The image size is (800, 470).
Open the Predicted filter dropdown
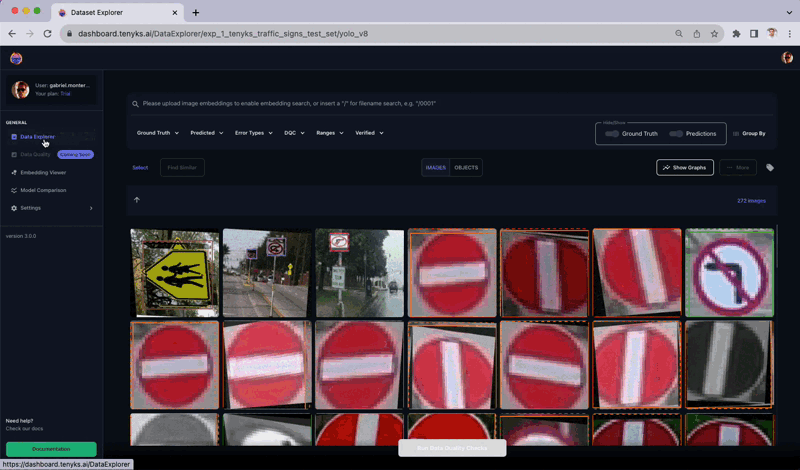(207, 133)
